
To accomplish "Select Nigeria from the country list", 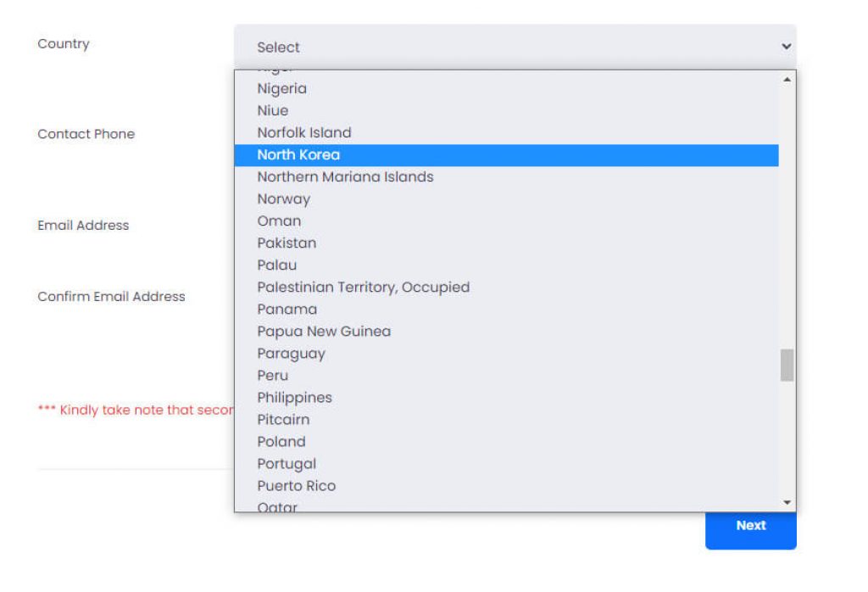I will pos(282,88).
